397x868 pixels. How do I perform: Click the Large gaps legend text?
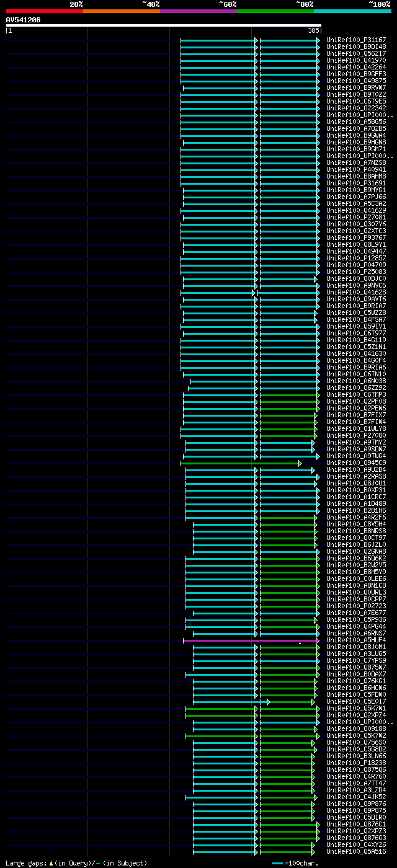[76, 862]
